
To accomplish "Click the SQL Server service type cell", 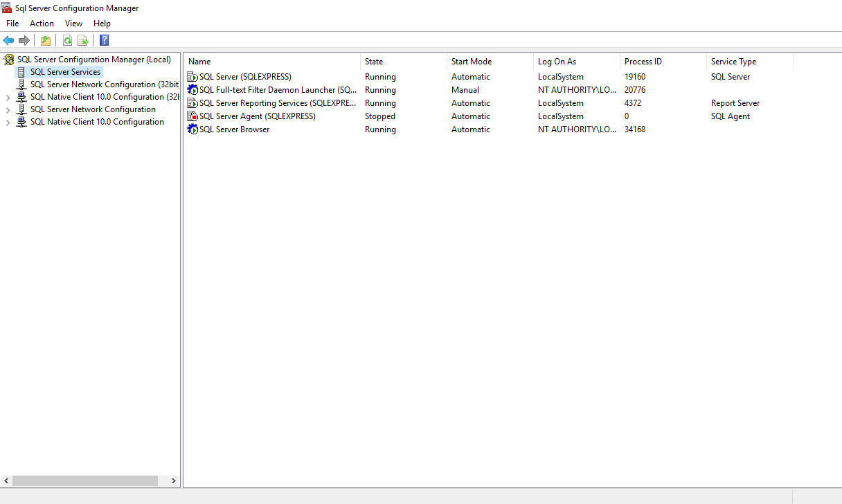I will (731, 77).
